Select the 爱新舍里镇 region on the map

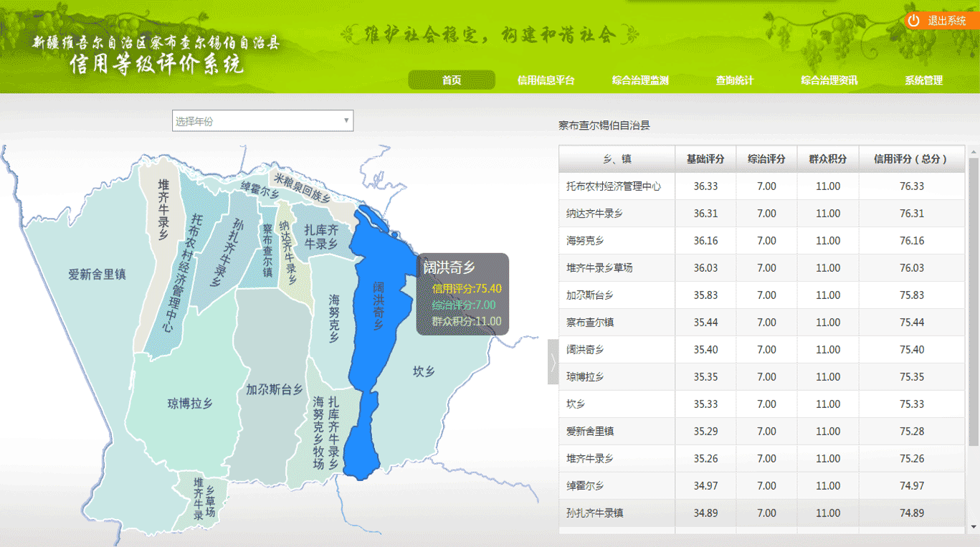97,275
